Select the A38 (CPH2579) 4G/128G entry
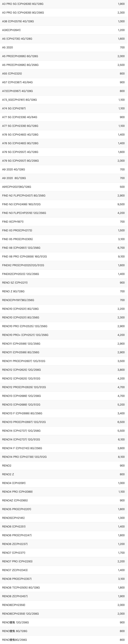 pos(18,21)
